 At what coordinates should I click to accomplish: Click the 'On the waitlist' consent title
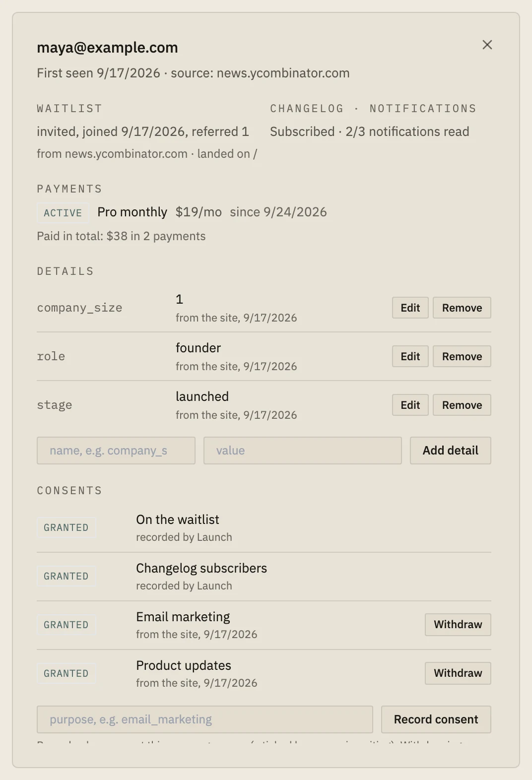click(178, 520)
